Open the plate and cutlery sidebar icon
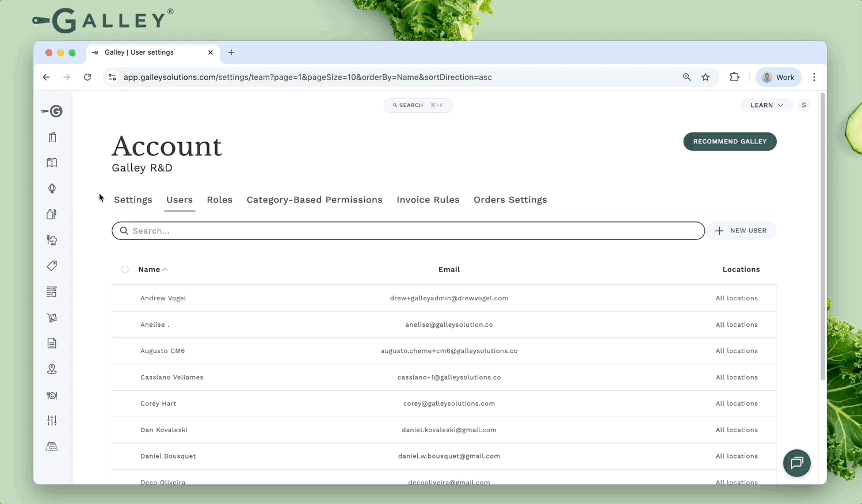 (x=52, y=395)
